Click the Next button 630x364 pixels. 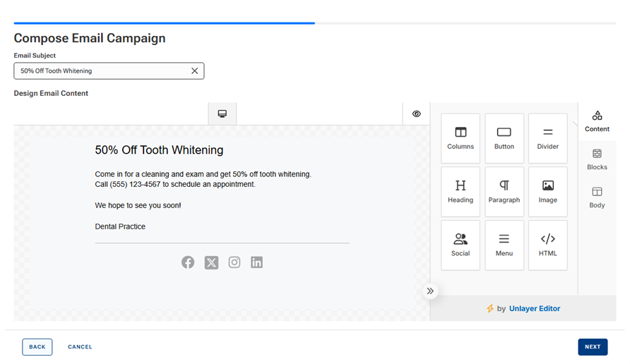click(x=593, y=347)
